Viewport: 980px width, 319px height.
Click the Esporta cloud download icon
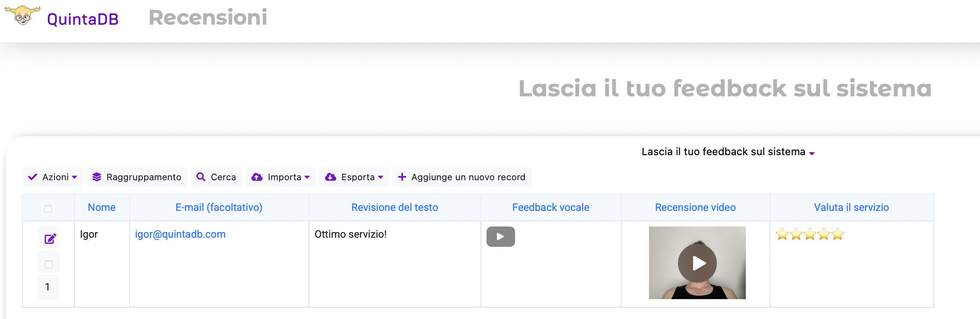point(331,177)
